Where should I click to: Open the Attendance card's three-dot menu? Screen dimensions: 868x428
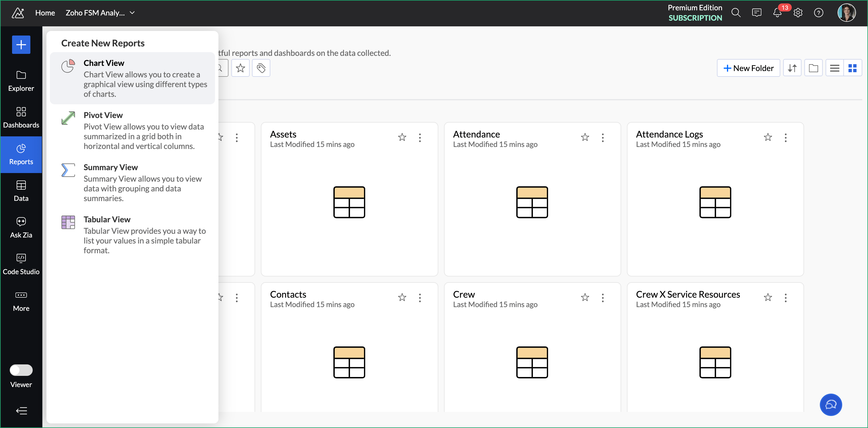[603, 138]
